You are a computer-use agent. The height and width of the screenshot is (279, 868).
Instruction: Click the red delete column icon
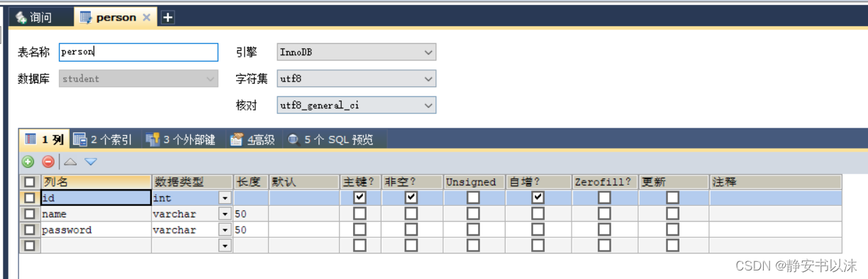tap(48, 161)
